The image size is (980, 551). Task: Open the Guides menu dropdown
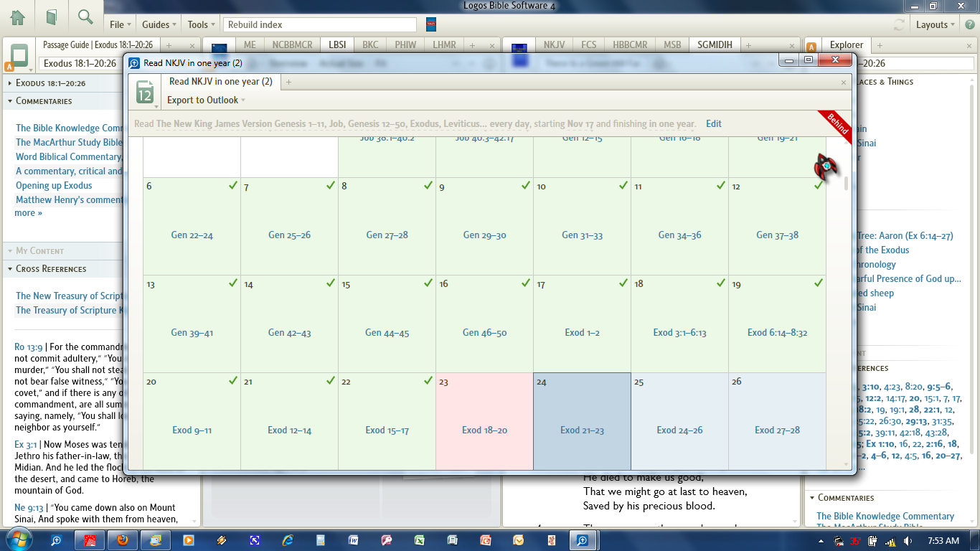click(x=159, y=24)
